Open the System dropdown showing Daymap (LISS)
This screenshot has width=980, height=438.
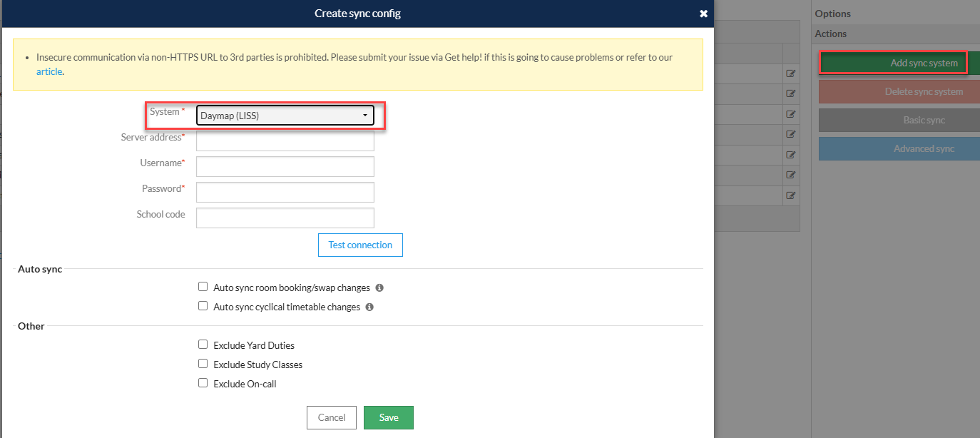pos(285,115)
